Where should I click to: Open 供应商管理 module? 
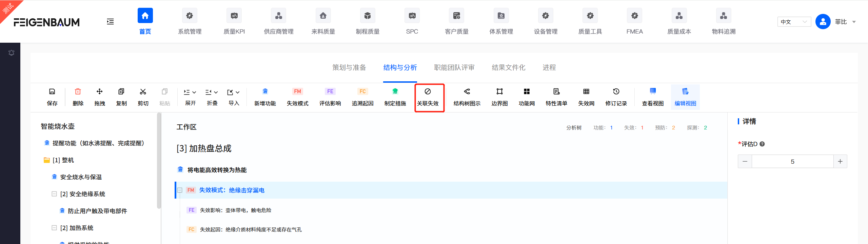coord(279,22)
